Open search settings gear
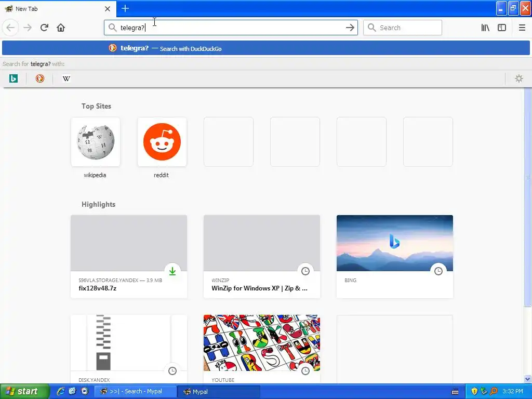This screenshot has width=532, height=399. tap(519, 79)
